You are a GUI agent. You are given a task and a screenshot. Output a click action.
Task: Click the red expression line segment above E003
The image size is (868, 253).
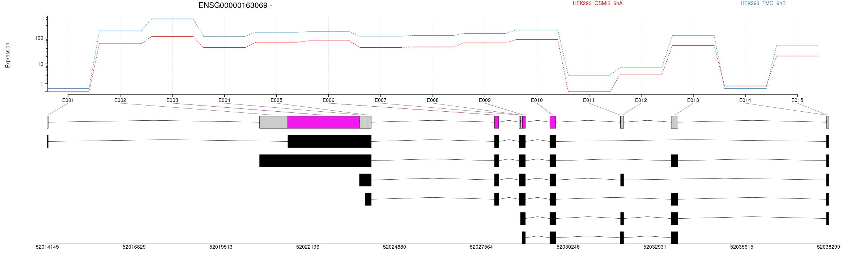point(172,37)
